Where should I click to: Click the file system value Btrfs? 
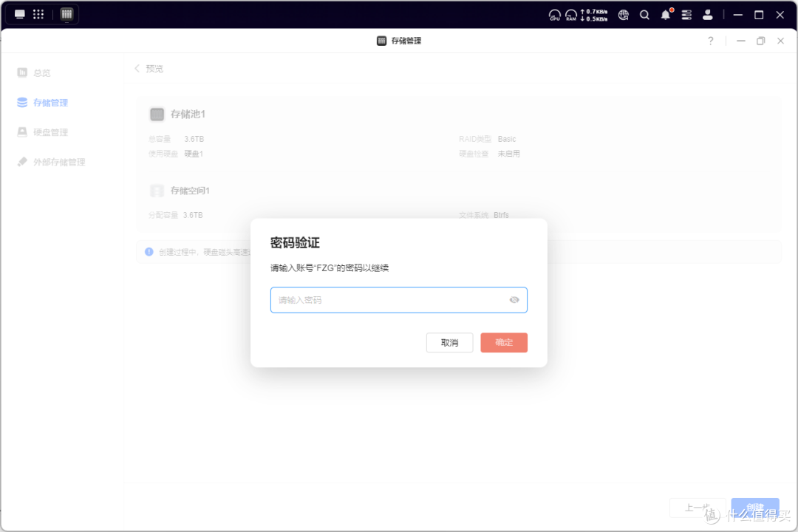tap(501, 215)
